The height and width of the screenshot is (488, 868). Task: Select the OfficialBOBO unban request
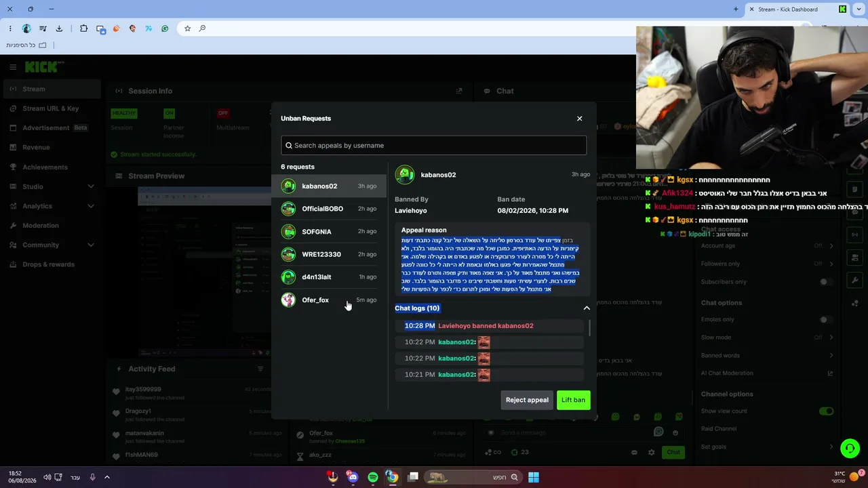pos(329,209)
